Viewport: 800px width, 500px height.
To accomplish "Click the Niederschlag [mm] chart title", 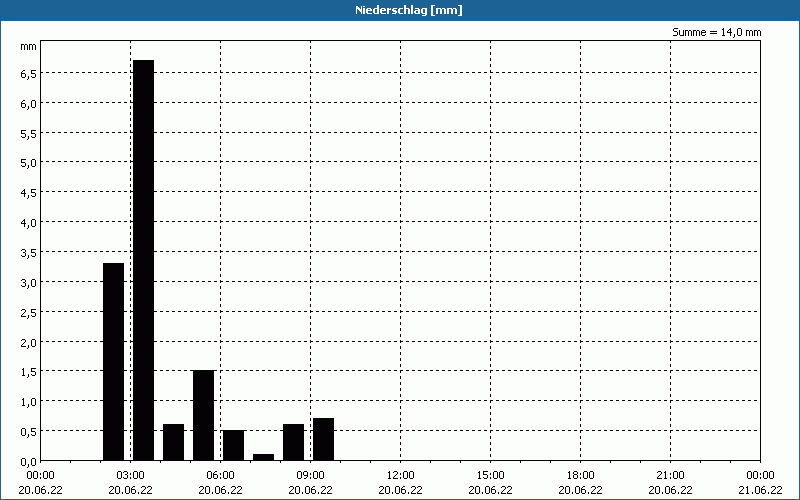I will tap(409, 10).
